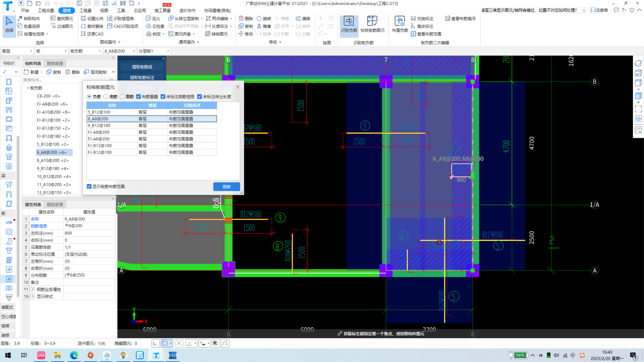Click the 查找替换 tool
Screen dimensions: 644x362
92,26
